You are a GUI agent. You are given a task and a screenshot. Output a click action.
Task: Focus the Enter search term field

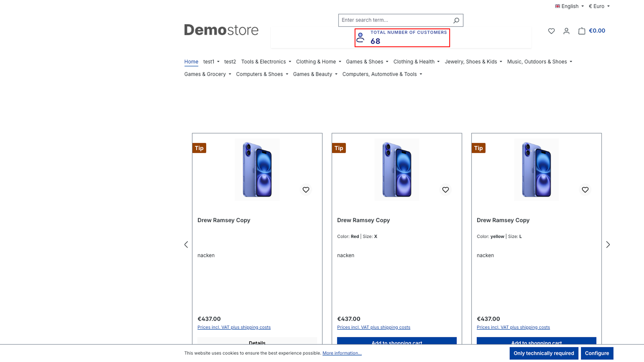[x=394, y=20]
